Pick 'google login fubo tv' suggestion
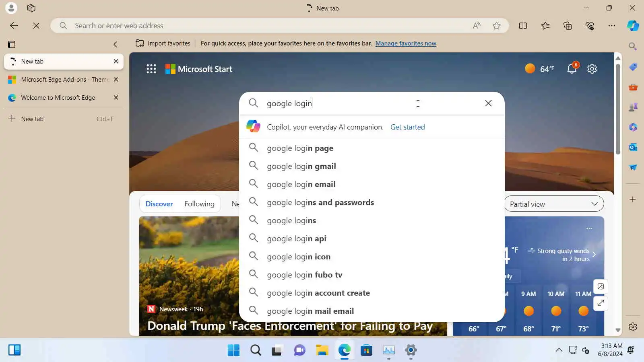Viewport: 644px width, 362px height. pyautogui.click(x=372, y=275)
